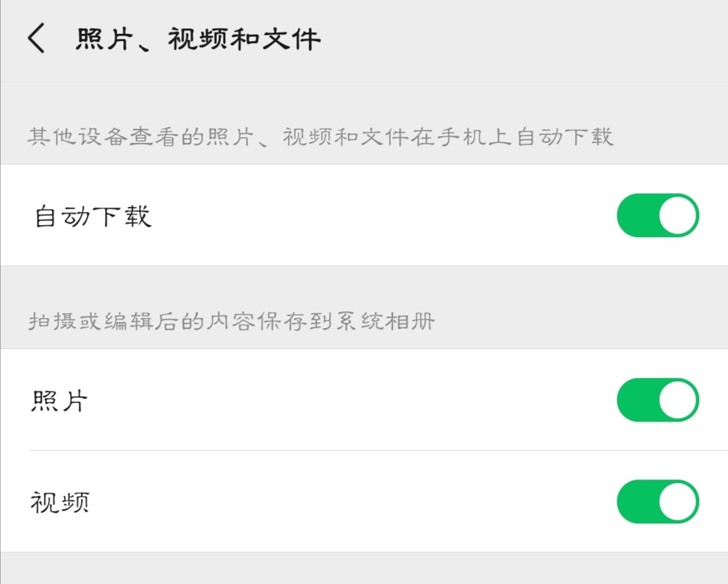728x584 pixels.
Task: Tap the word 照片 in the second section
Action: [x=58, y=399]
